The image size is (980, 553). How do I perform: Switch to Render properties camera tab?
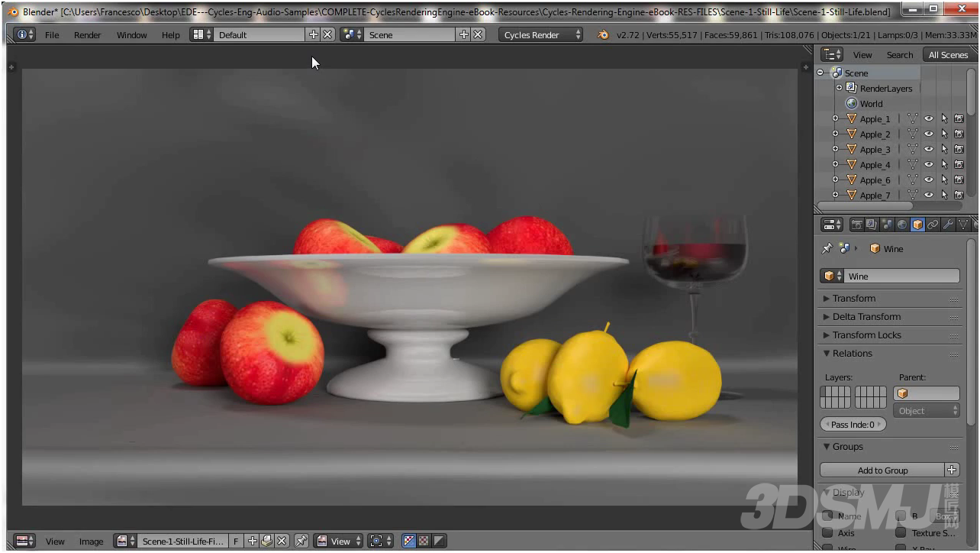tap(856, 225)
